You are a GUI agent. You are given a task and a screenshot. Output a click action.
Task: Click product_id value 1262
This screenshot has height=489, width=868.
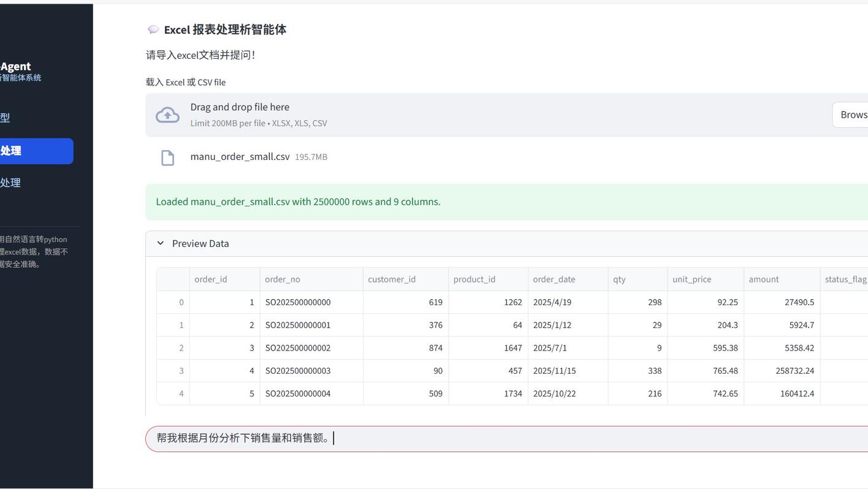point(488,302)
